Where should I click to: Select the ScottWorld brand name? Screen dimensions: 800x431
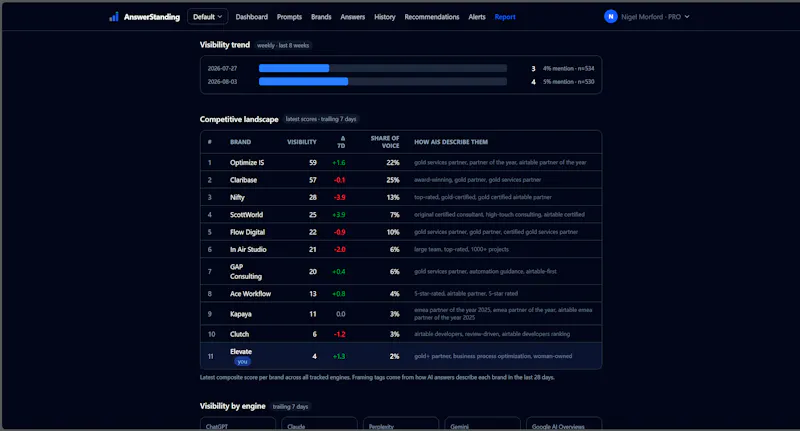[x=246, y=215]
